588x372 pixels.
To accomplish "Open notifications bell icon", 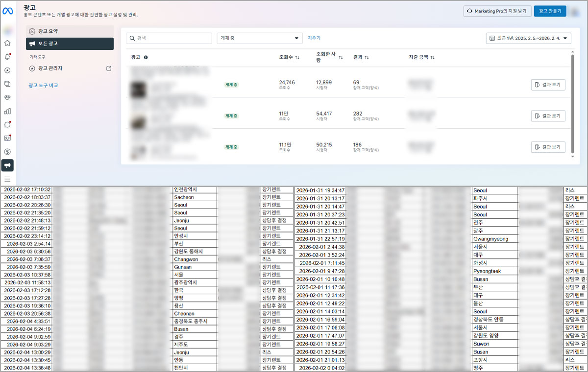I will [x=7, y=57].
